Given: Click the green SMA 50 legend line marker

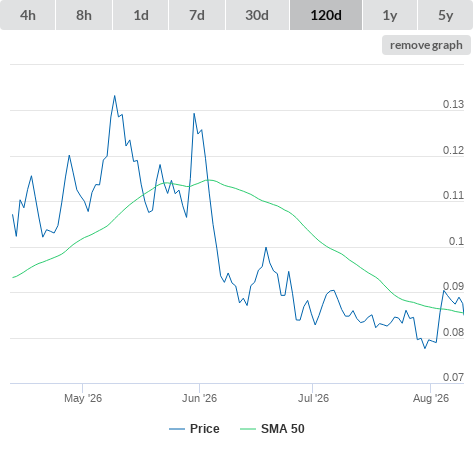Looking at the screenshot, I should 248,429.
